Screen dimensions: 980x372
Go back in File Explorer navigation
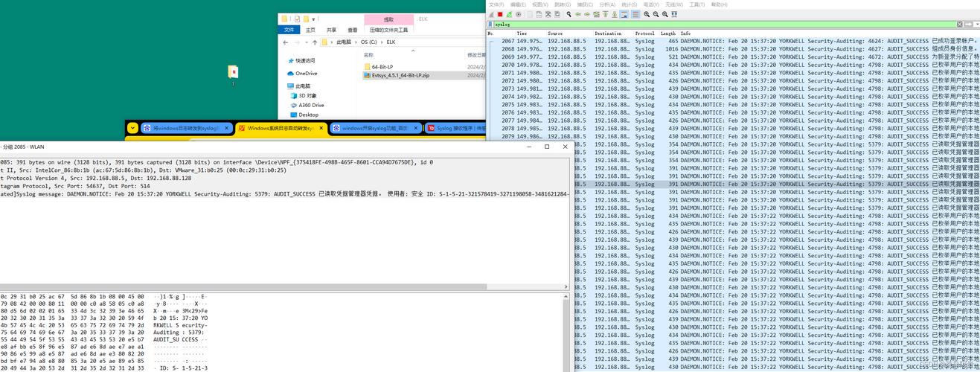[285, 42]
